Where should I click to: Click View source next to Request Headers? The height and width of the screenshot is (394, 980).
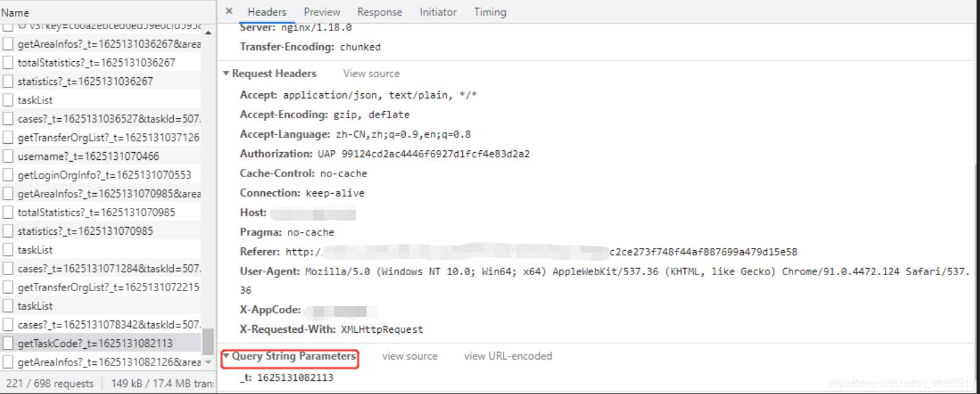click(371, 74)
